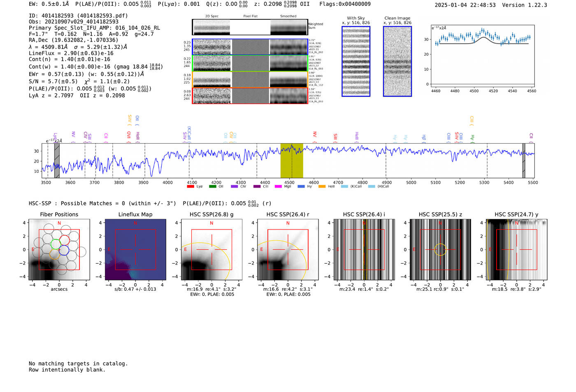Viewport: 576px width, 392px height.
Task: Click the m:23.4 re:1.4" caption under i image
Action: coord(364,289)
